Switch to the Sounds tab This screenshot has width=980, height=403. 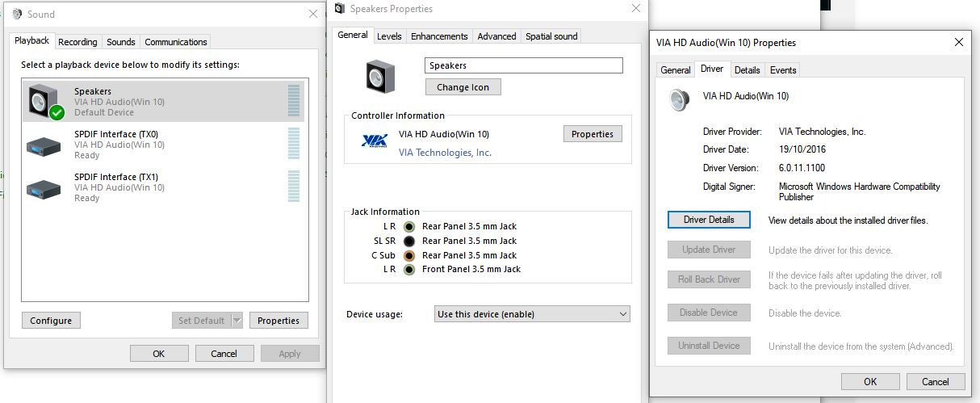[x=121, y=42]
